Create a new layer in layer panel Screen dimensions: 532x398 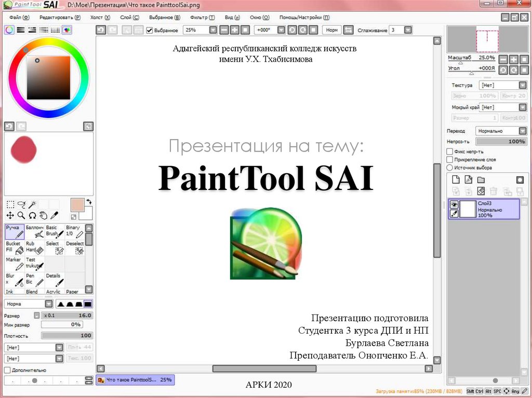point(456,180)
